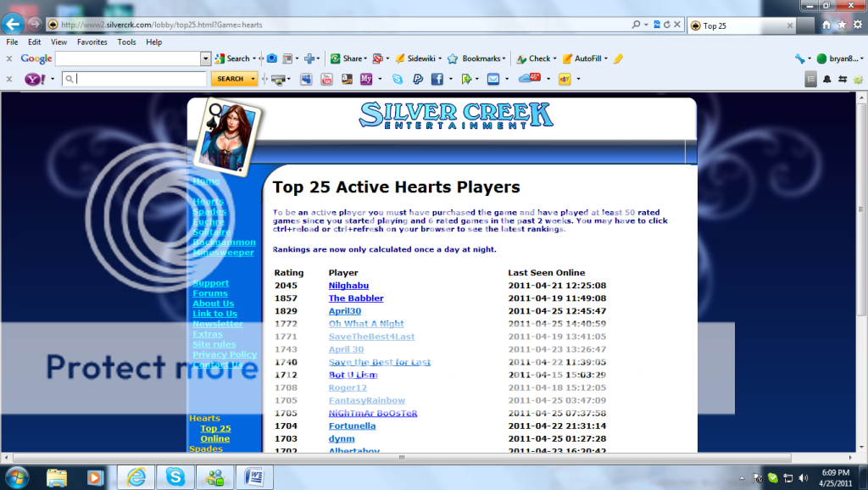This screenshot has height=490, width=868.
Task: Open Yahoo Mail envelope icon
Action: click(x=493, y=79)
